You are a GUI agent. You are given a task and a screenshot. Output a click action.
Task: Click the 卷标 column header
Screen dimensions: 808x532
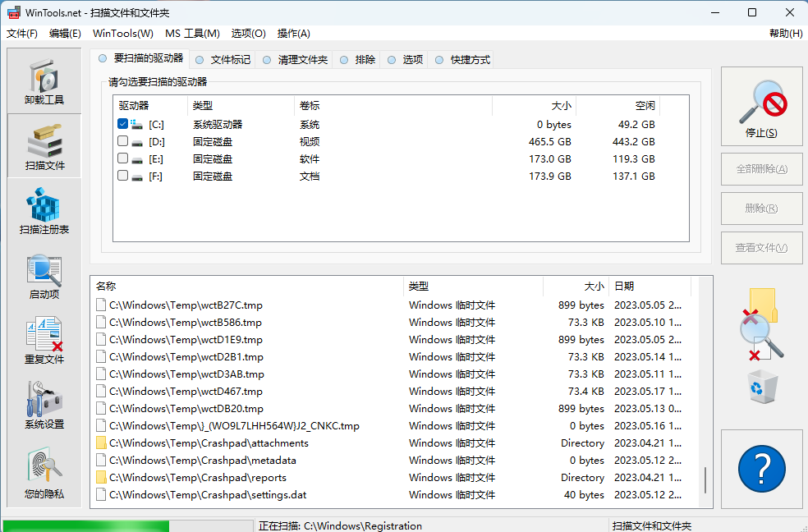(393, 106)
